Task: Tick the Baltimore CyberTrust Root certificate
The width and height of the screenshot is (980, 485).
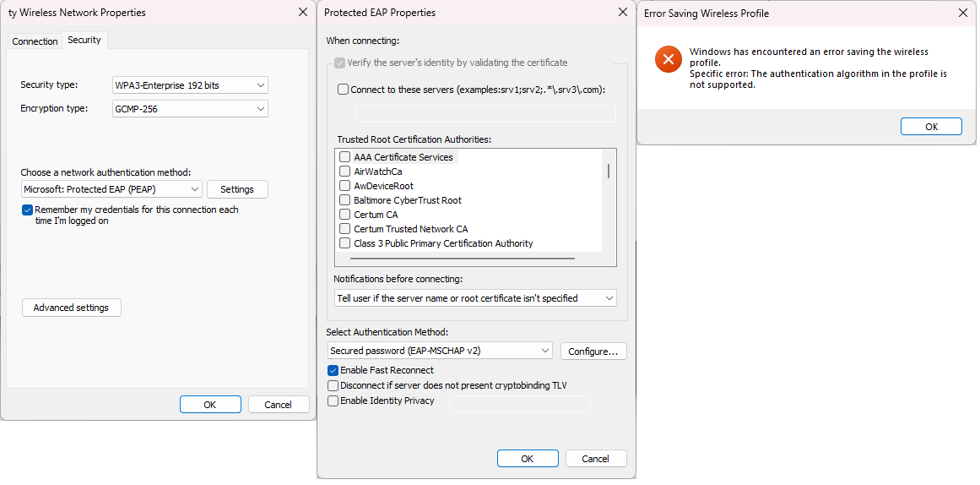Action: [x=345, y=200]
